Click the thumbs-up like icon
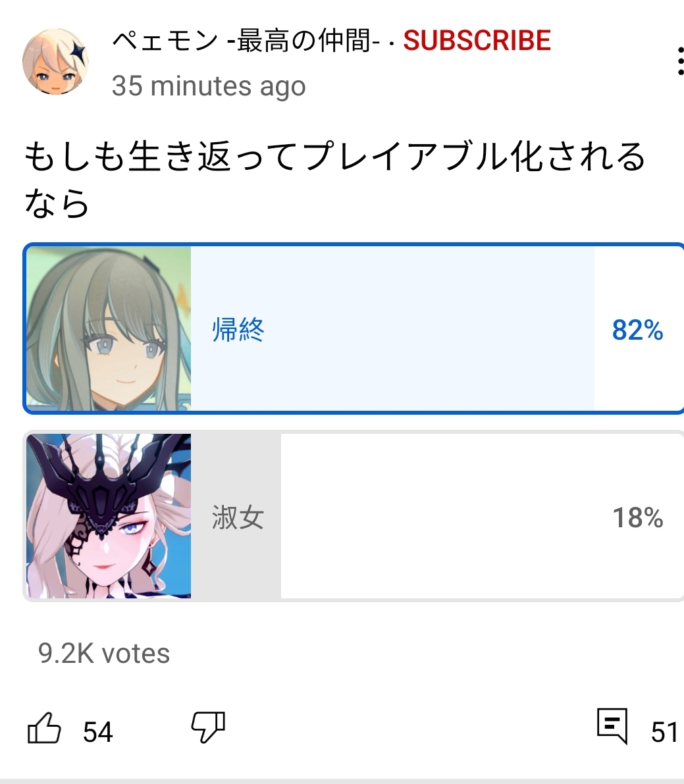The height and width of the screenshot is (784, 684). point(44,728)
